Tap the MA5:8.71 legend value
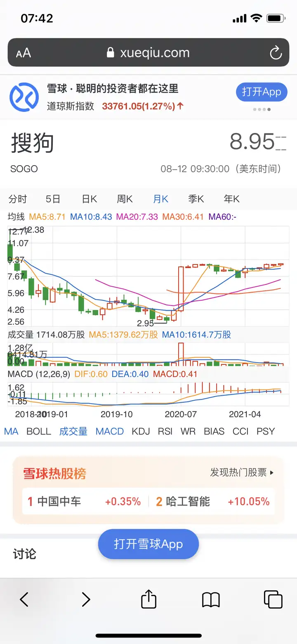 pyautogui.click(x=48, y=216)
